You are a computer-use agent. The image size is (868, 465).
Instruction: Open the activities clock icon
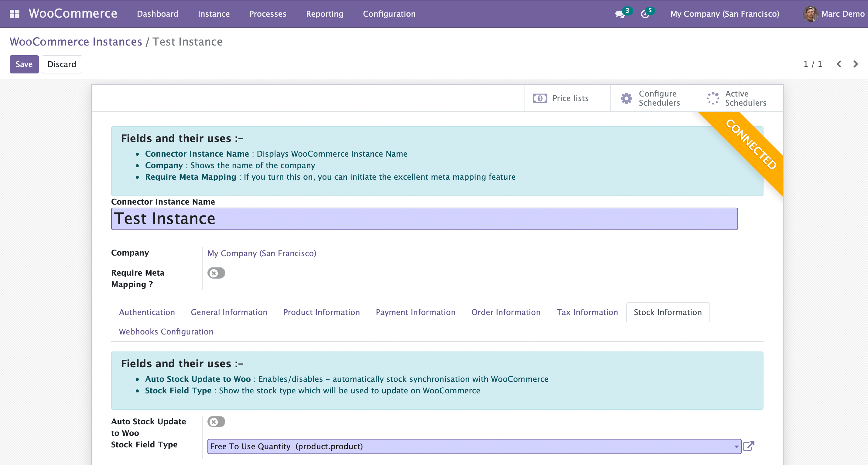[x=644, y=14]
